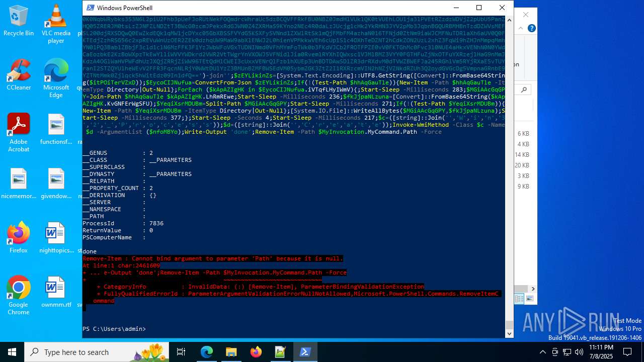Open the green notepad app on taskbar

280,352
